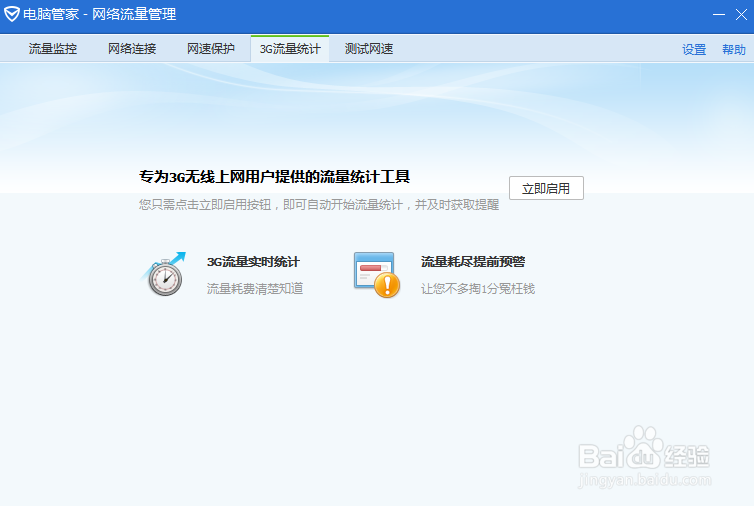The width and height of the screenshot is (754, 506).
Task: Click the 流量耗费清楚知道 subtitle text
Action: point(255,289)
